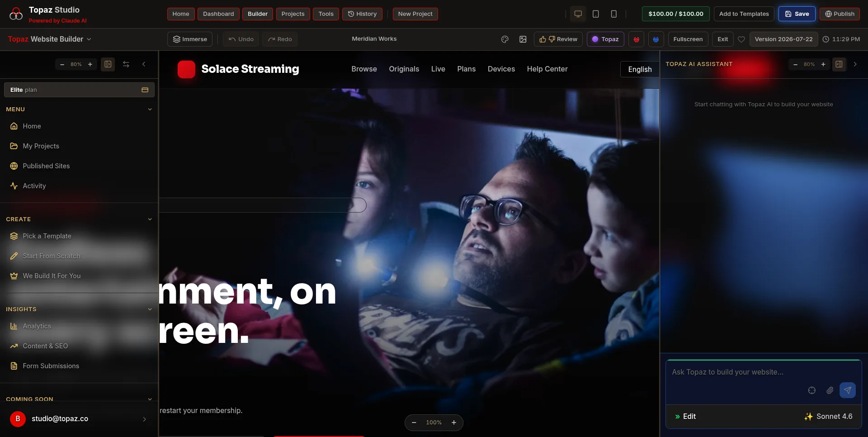The image size is (868, 437).
Task: Open Sonnet 4.6 model selector
Action: pos(828,417)
